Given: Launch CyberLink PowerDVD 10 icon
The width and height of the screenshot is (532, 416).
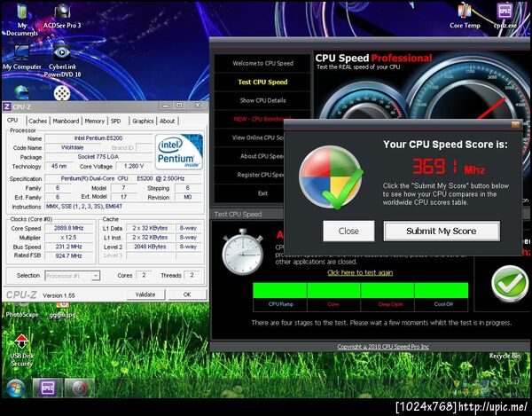Looking at the screenshot, I should click(62, 61).
